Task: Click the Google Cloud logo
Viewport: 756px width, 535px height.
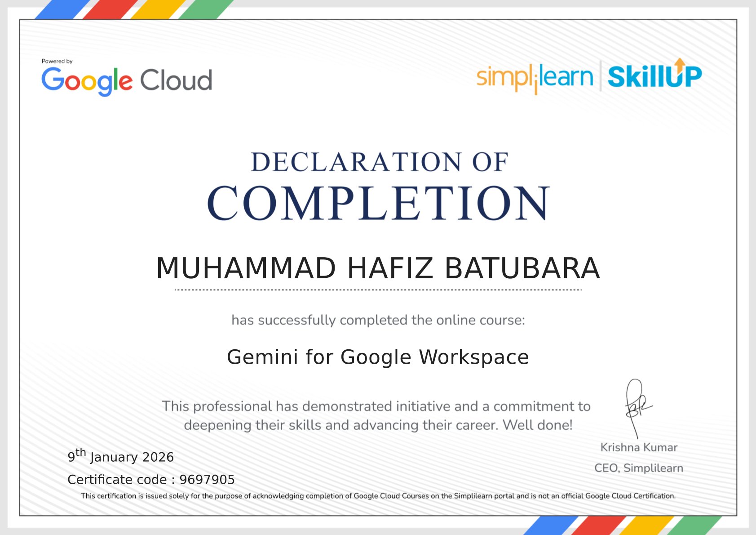Action: 127,81
